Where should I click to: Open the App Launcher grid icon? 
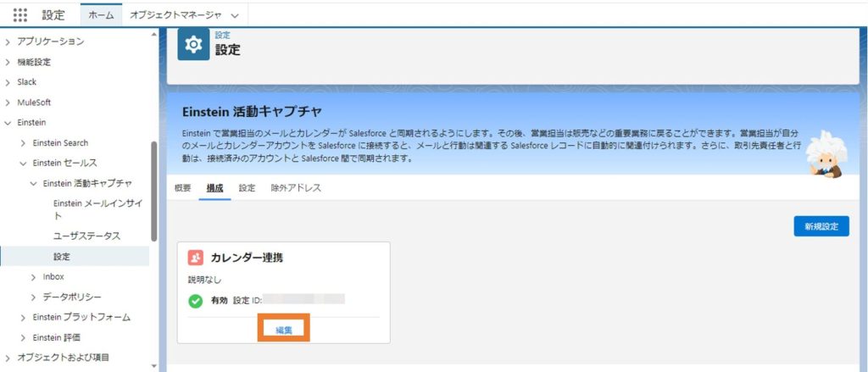20,15
